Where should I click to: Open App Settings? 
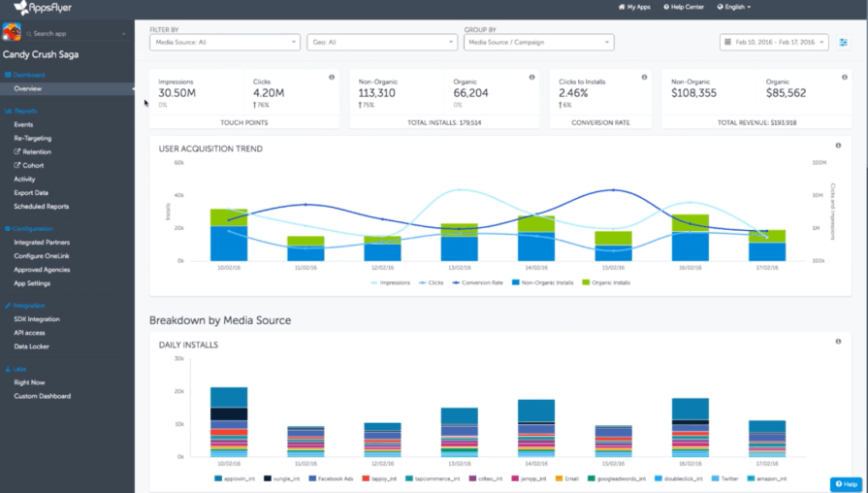click(x=32, y=283)
